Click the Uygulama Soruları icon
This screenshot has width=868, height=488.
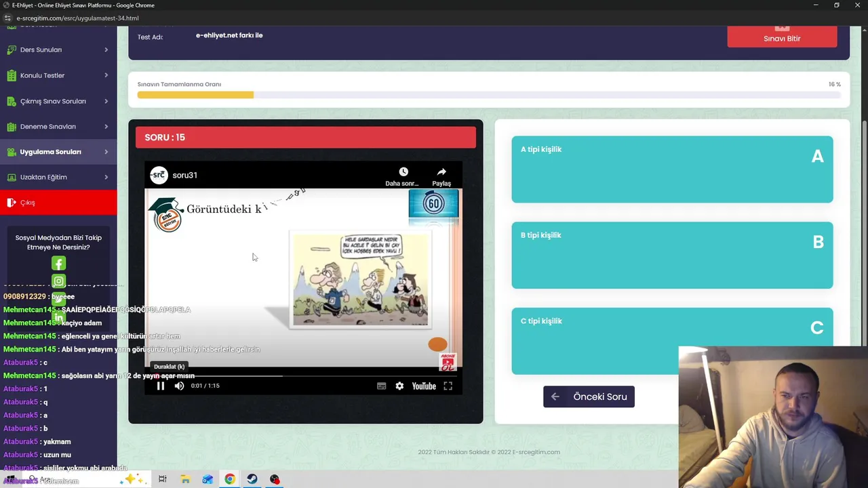(11, 152)
